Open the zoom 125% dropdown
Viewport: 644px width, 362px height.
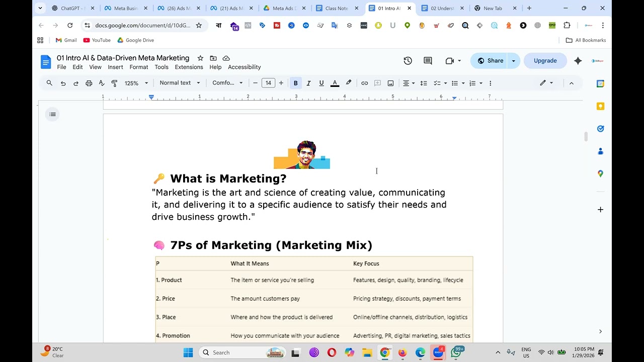pos(136,83)
